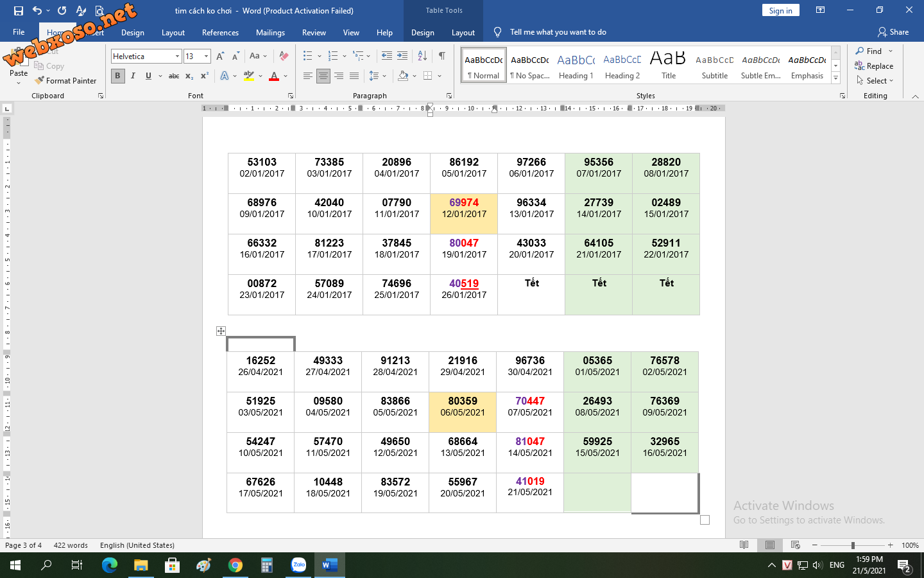
Task: Expand the Styles gallery more arrow
Action: point(835,78)
